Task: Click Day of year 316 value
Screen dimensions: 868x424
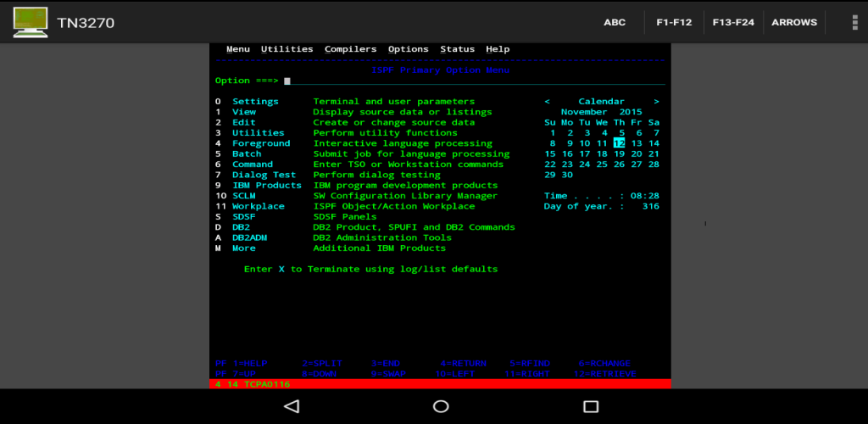Action: tap(651, 206)
